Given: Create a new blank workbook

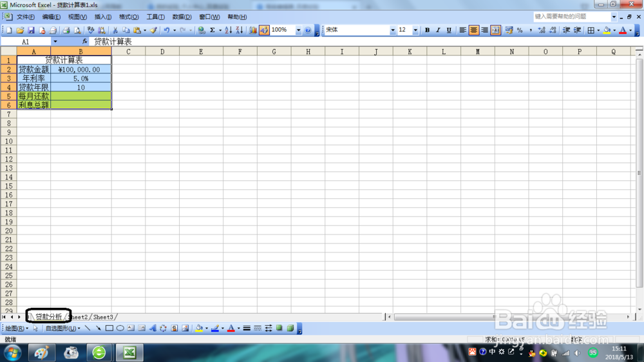Looking at the screenshot, I should (9, 30).
